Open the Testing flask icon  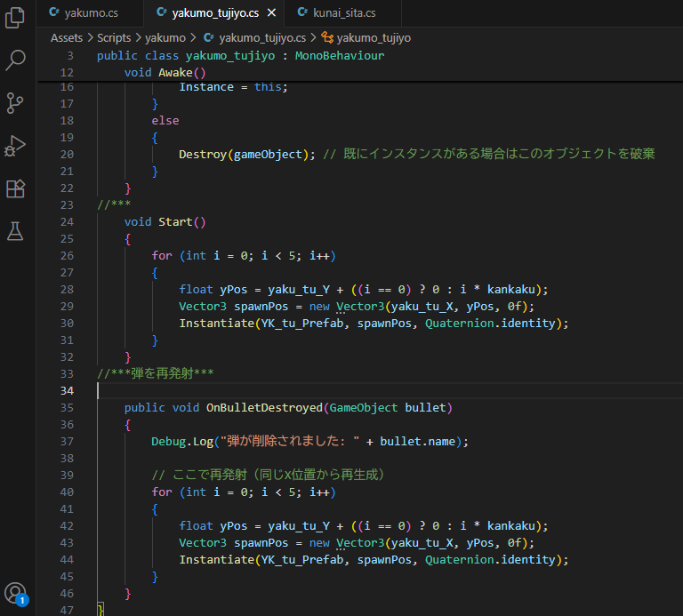pos(15,231)
